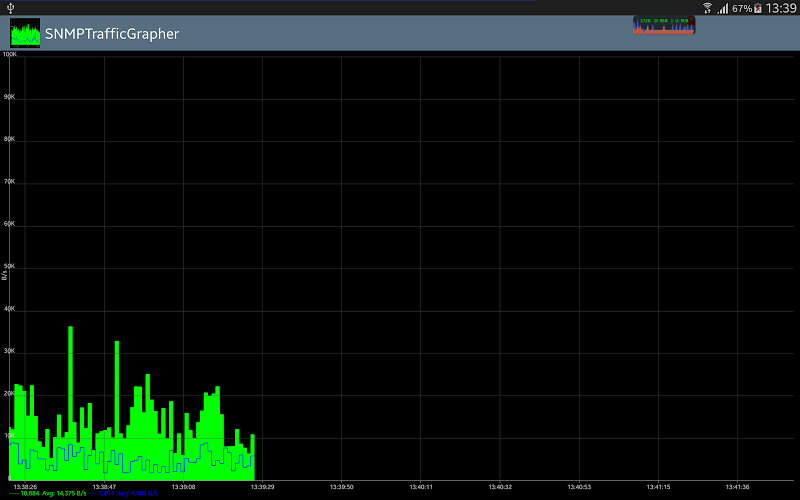Tap the SNMPTrafficGrapher app icon
The width and height of the screenshot is (800, 500).
click(x=25, y=34)
